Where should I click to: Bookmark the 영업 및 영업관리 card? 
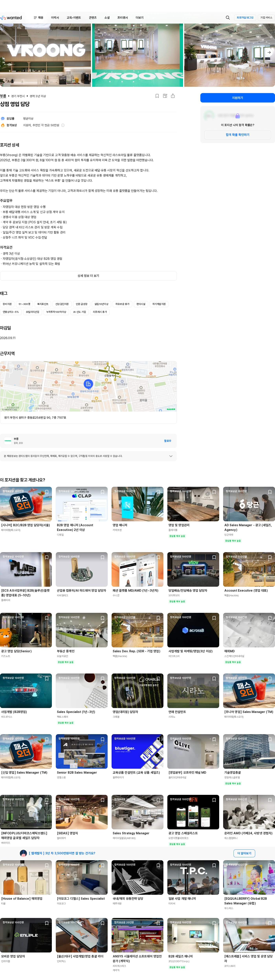coord(214,492)
